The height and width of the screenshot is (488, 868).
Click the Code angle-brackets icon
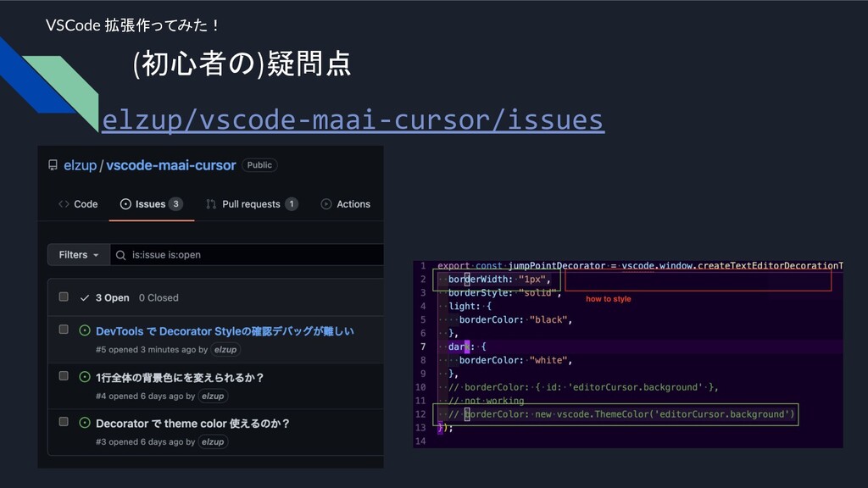tap(64, 204)
